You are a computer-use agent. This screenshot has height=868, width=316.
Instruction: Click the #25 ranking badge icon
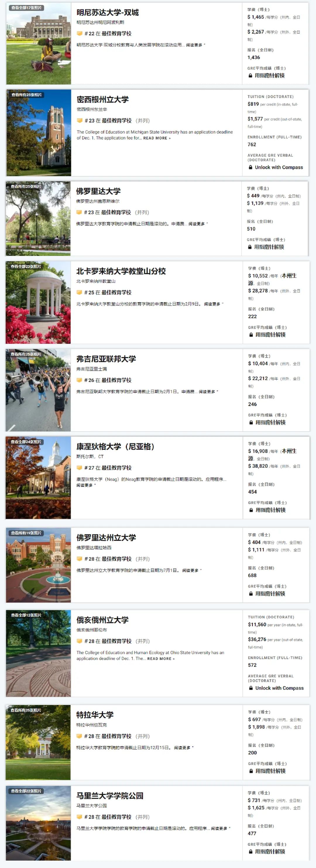[x=79, y=292]
